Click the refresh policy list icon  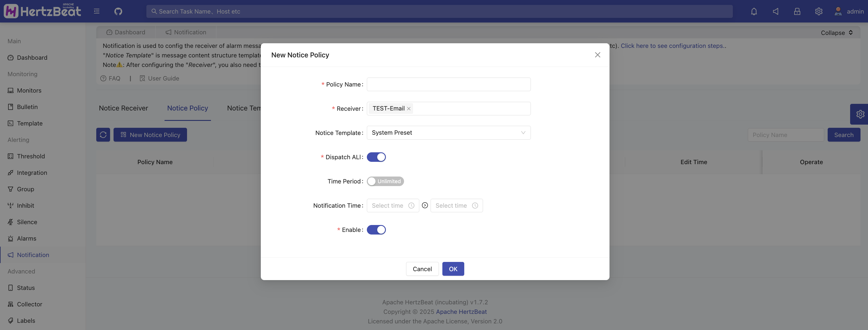pyautogui.click(x=103, y=135)
